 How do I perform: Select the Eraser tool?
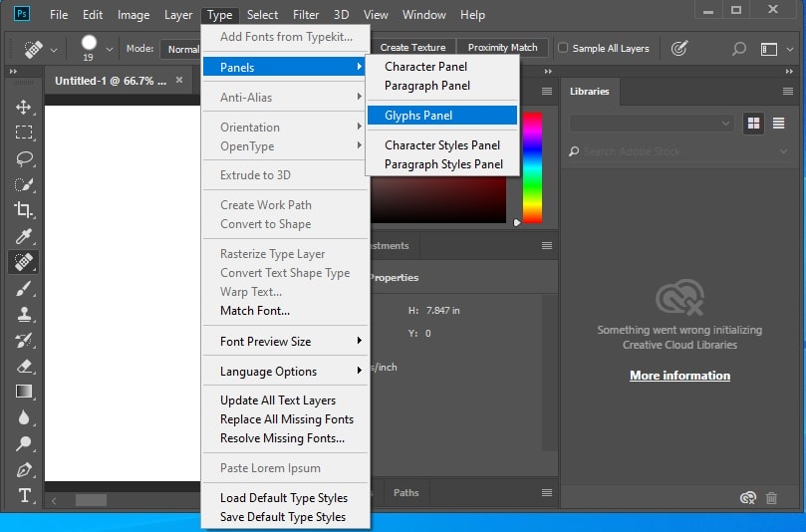(x=23, y=366)
